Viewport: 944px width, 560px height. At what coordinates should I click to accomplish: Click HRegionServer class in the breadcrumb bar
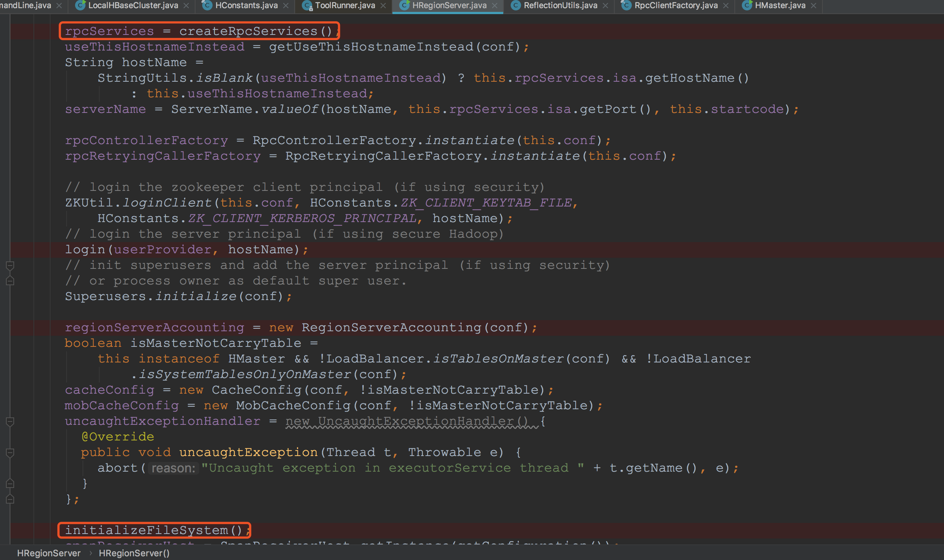pyautogui.click(x=49, y=553)
